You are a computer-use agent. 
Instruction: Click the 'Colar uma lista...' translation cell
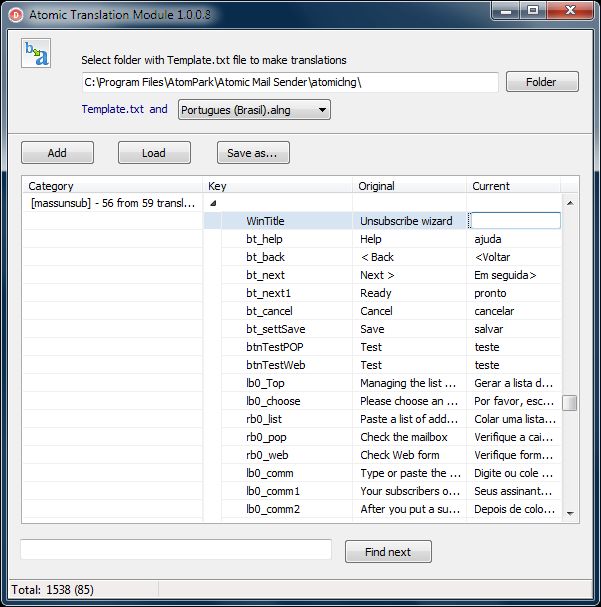(x=514, y=419)
